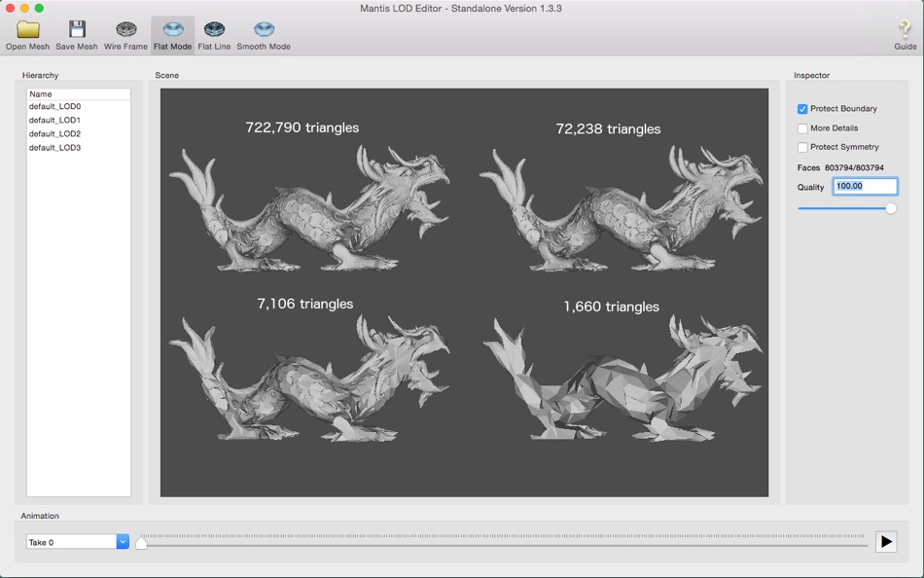Select default_LOD0 in the hierarchy
The width and height of the screenshot is (924, 578).
click(55, 107)
